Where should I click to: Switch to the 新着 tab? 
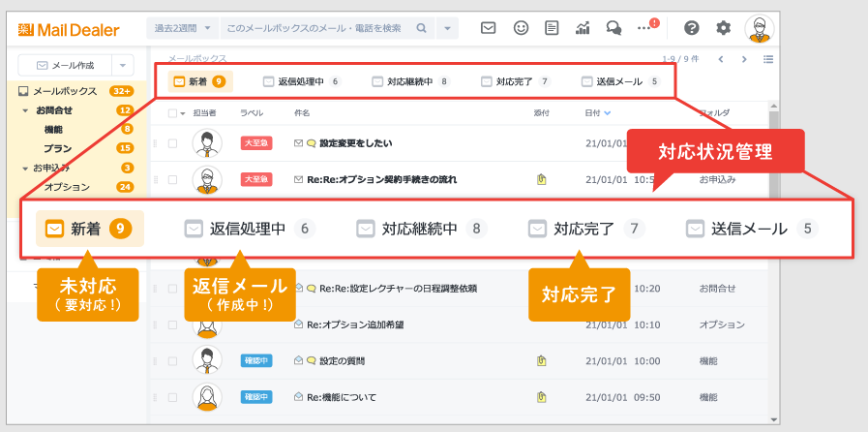point(200,82)
